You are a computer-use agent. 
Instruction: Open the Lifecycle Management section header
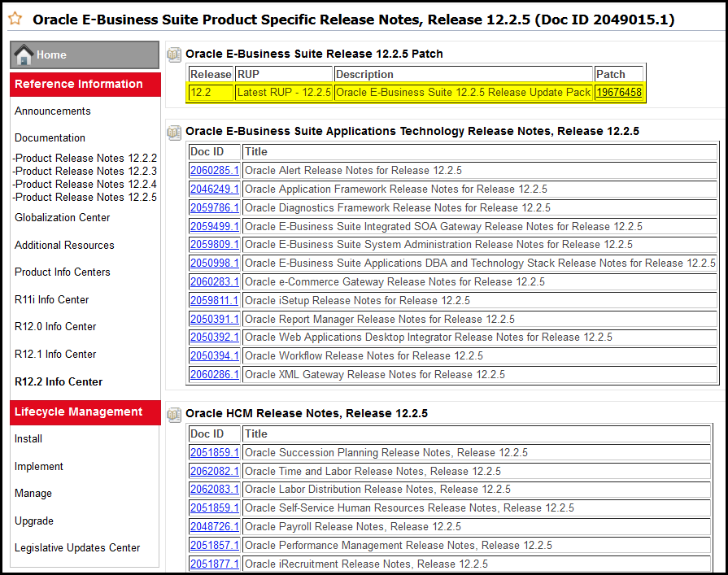(x=85, y=412)
